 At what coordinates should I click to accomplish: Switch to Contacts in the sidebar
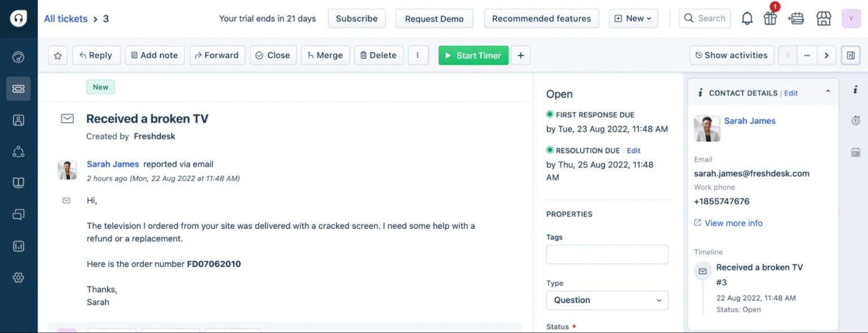pyautogui.click(x=19, y=120)
